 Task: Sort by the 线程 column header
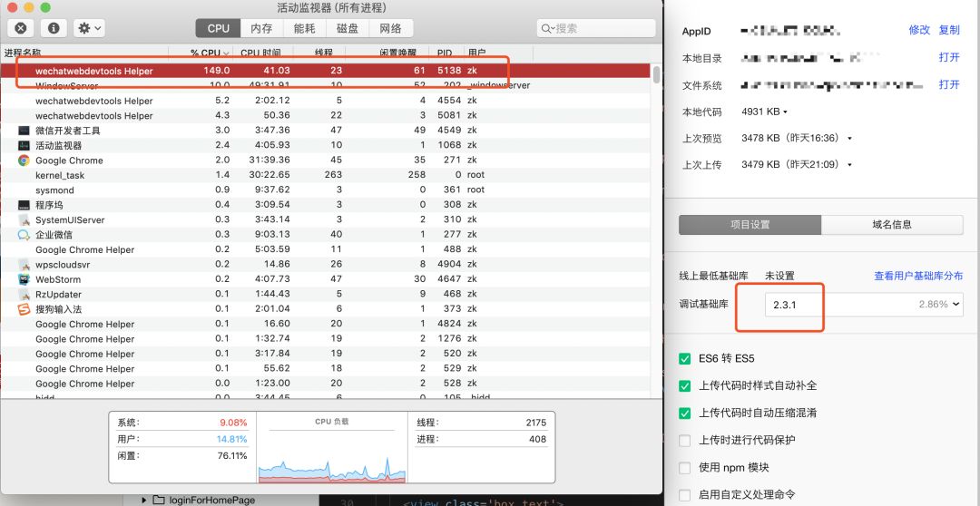tap(323, 54)
